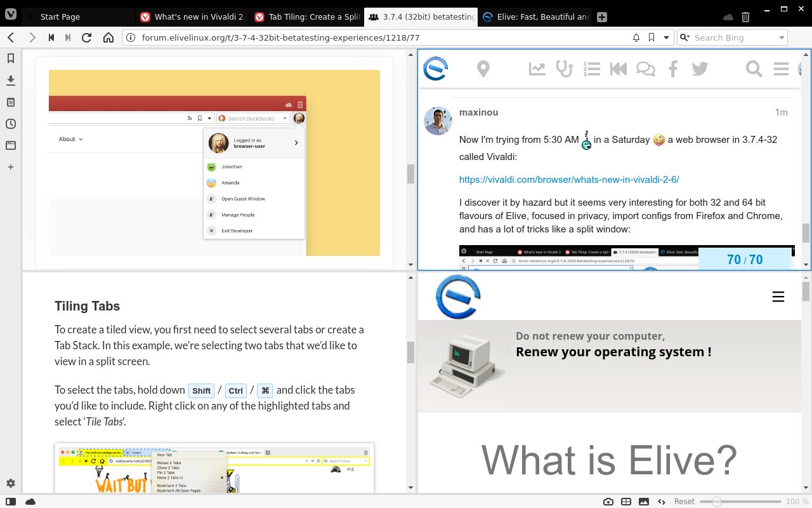Expand the About menu in screenshot image
The width and height of the screenshot is (812, 508).
[70, 139]
